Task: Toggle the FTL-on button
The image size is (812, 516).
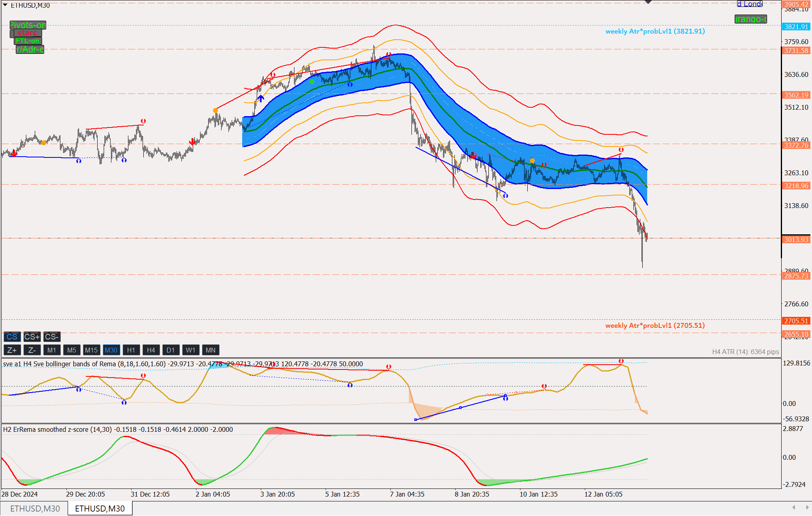Action: pos(28,41)
